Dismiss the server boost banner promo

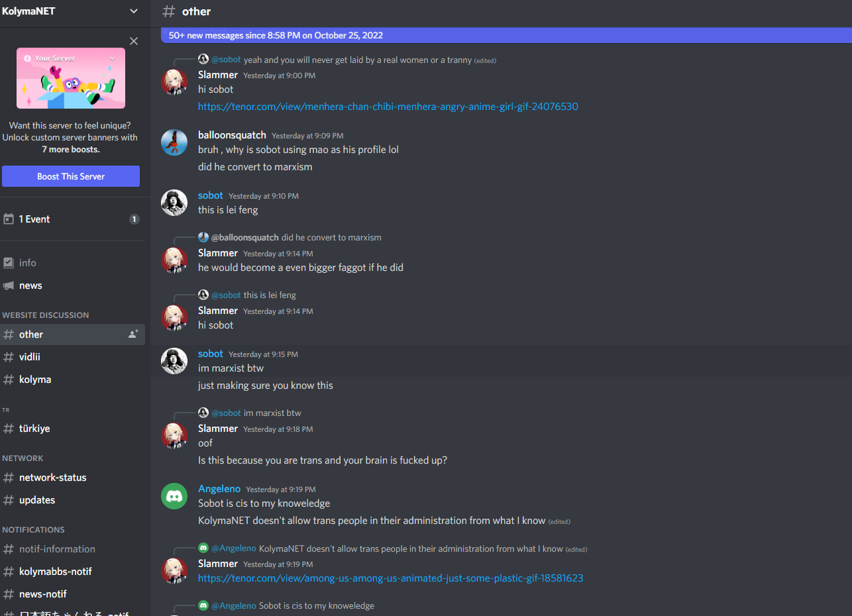point(134,41)
